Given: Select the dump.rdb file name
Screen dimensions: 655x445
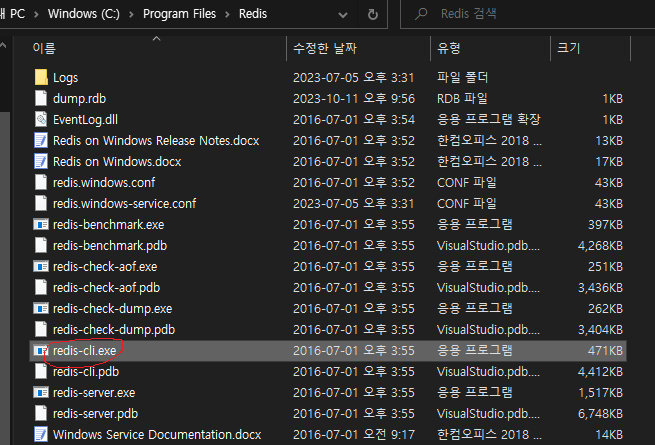Looking at the screenshot, I should point(79,99).
